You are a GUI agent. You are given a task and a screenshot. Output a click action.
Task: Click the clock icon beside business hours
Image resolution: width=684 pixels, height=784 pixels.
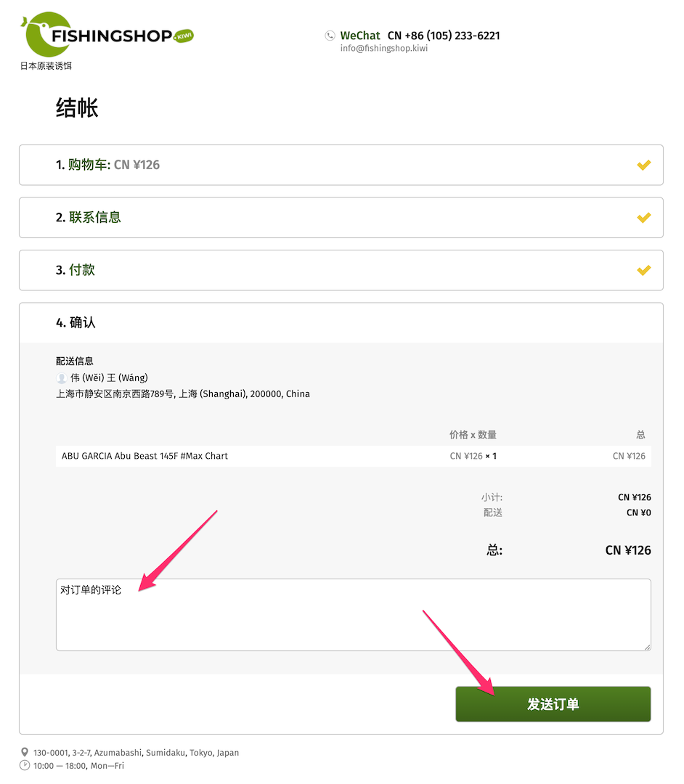pyautogui.click(x=25, y=765)
